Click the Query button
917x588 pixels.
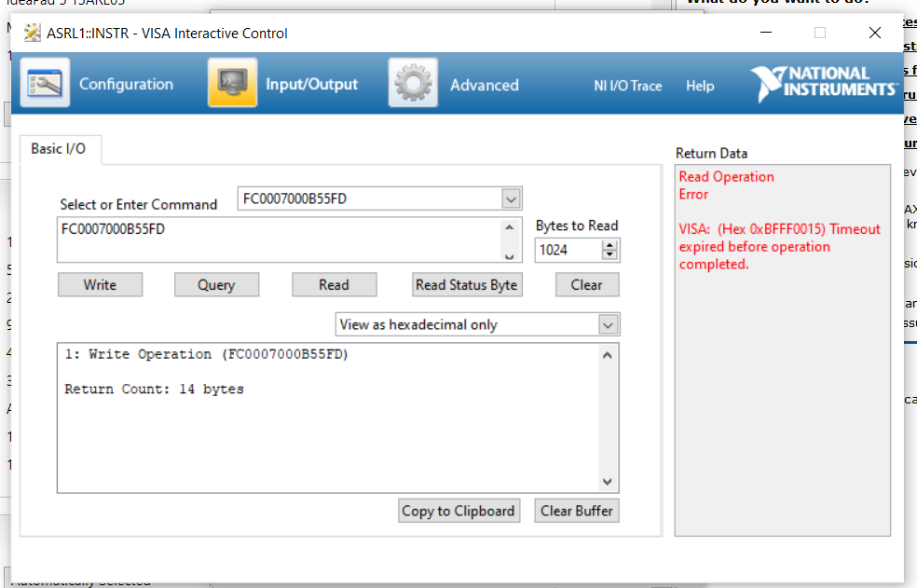click(216, 285)
